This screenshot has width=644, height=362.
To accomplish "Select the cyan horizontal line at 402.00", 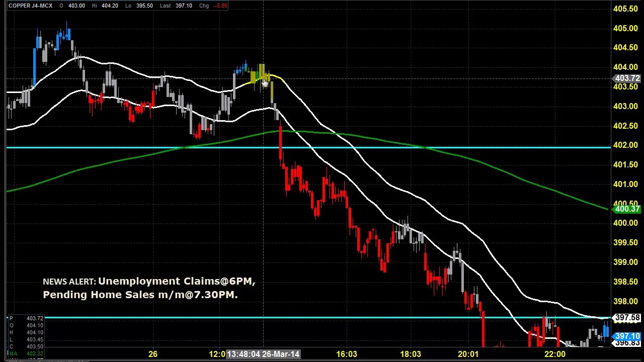I will (x=308, y=147).
